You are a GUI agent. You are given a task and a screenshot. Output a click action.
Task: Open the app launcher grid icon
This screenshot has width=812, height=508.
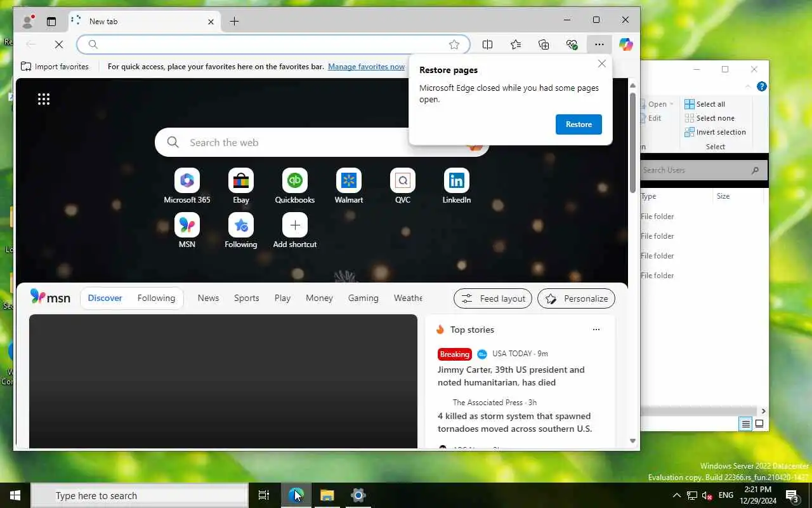click(x=44, y=99)
